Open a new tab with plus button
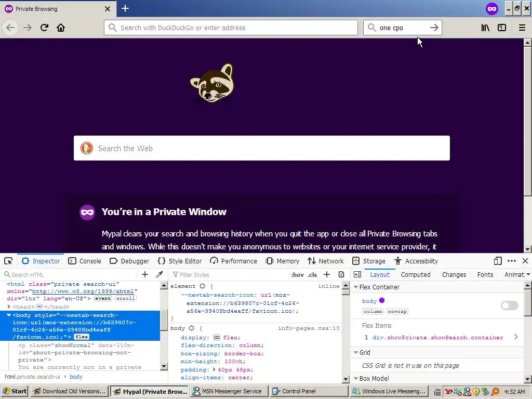 (125, 8)
